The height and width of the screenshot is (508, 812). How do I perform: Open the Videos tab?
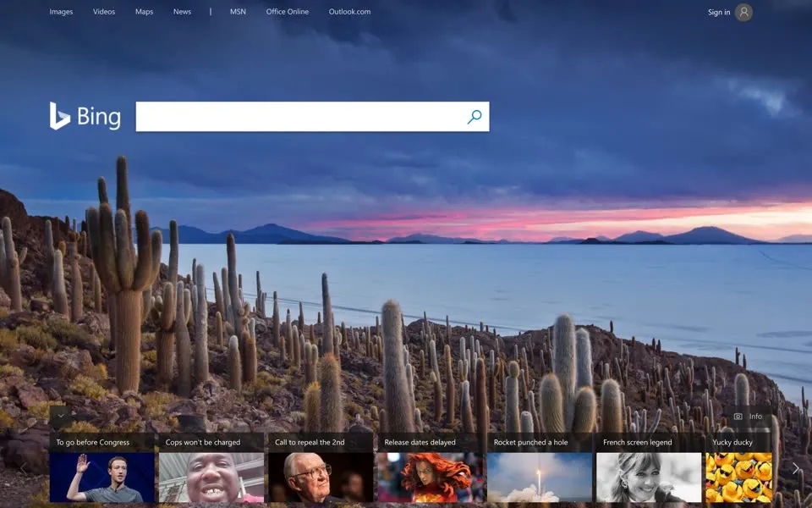tap(104, 11)
